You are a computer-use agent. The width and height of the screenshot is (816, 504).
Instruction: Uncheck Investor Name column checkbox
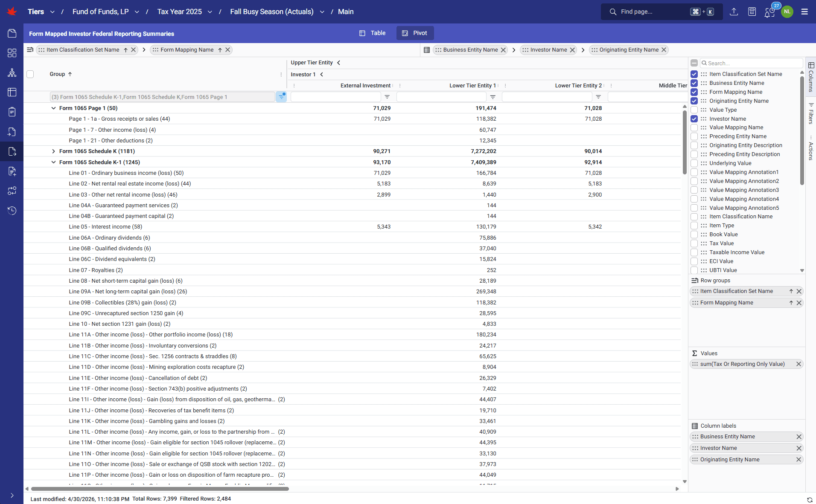coord(694,119)
